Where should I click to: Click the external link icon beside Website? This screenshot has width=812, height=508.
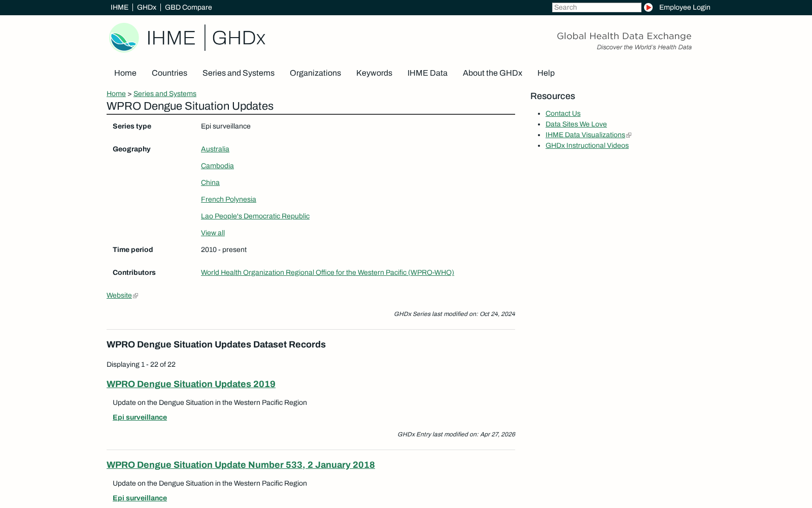[x=136, y=296]
